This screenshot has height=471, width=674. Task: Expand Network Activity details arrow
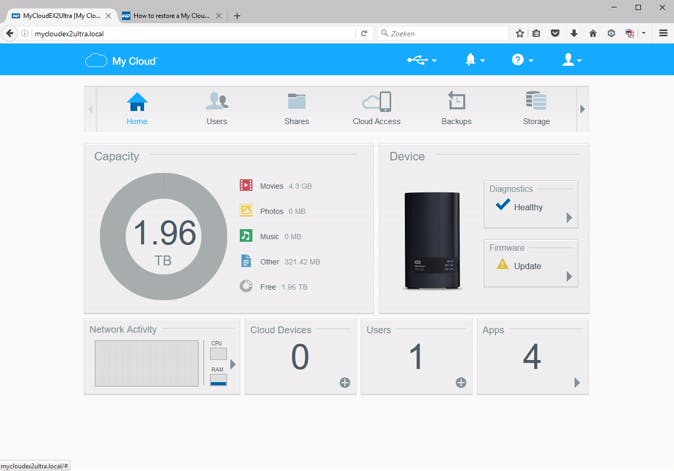tap(233, 364)
